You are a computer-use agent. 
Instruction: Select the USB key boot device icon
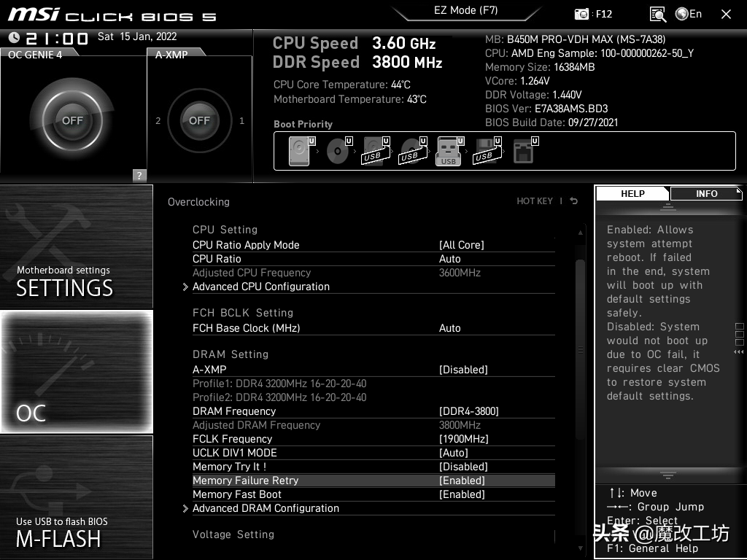point(449,151)
